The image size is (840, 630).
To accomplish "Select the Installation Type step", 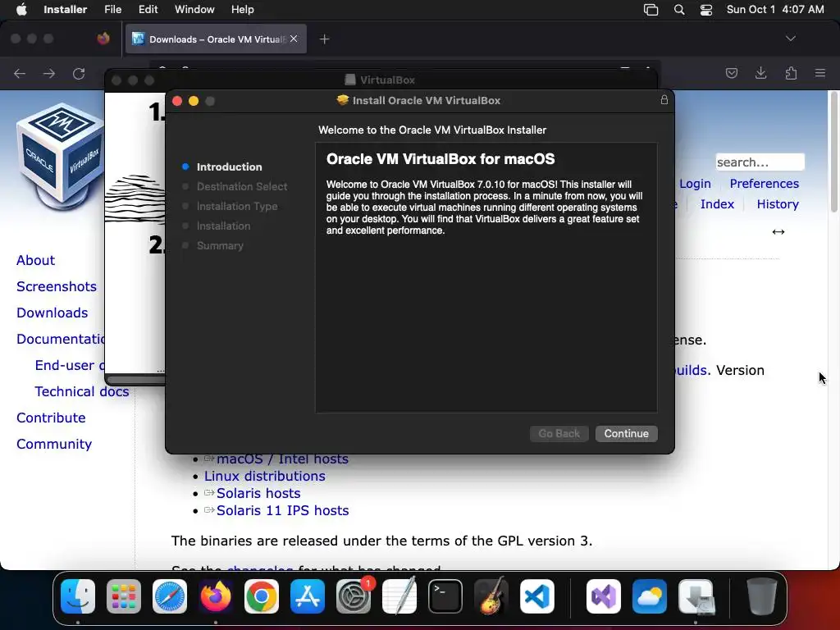I will click(237, 206).
